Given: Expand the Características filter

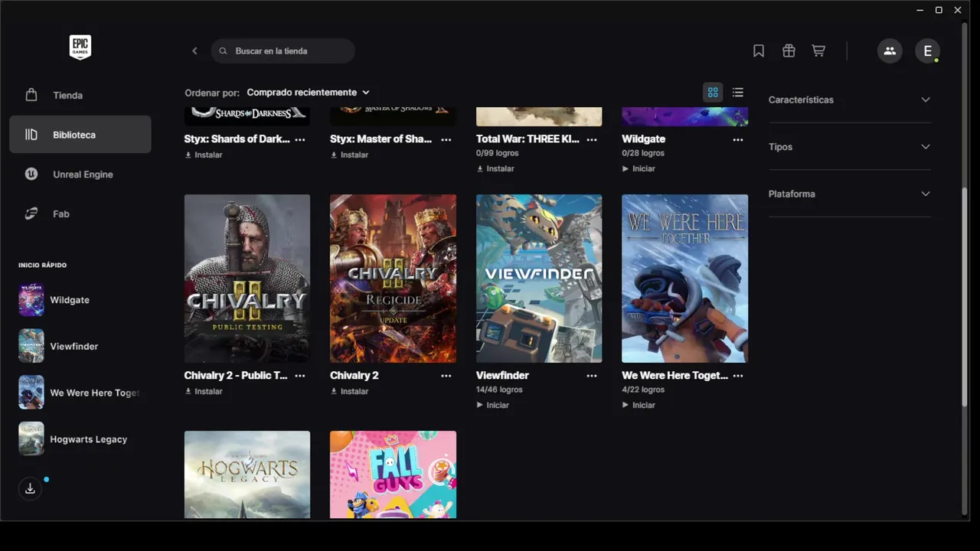Looking at the screenshot, I should coord(850,100).
